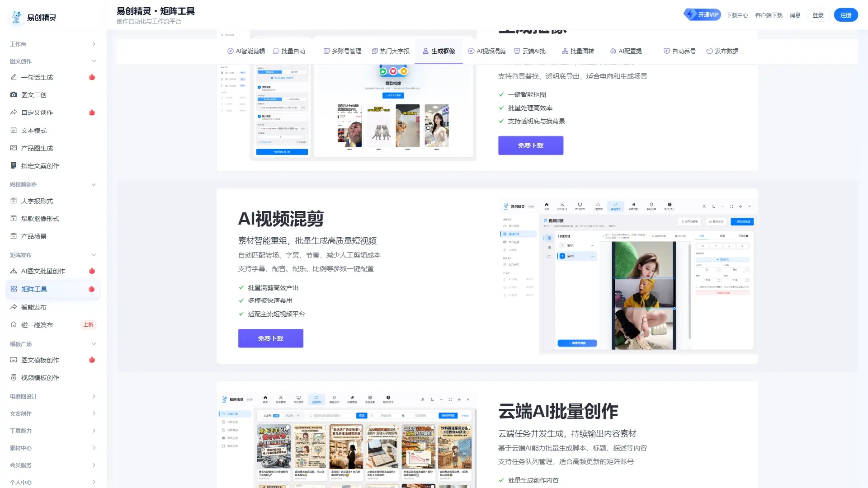Click 免费下载 under 生成抠像 section
Image resolution: width=868 pixels, height=488 pixels.
pos(531,145)
